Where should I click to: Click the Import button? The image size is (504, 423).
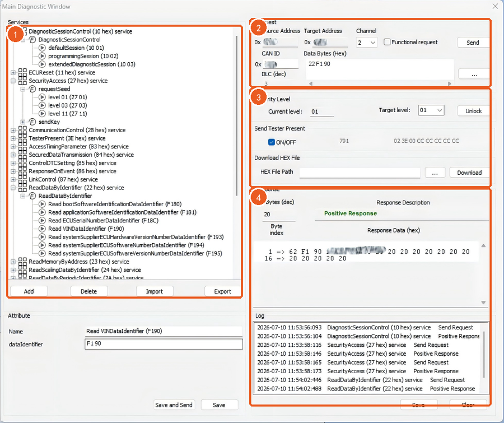[x=155, y=291]
